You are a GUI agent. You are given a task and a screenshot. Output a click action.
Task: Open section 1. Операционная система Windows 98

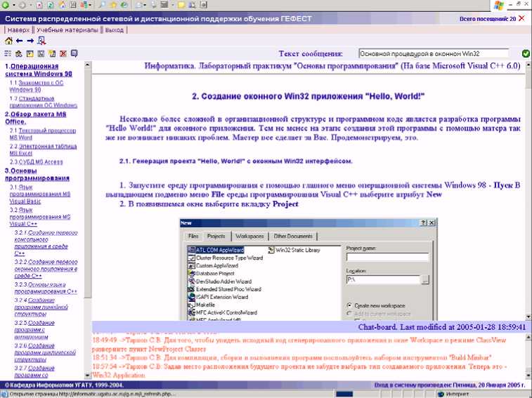click(x=39, y=69)
